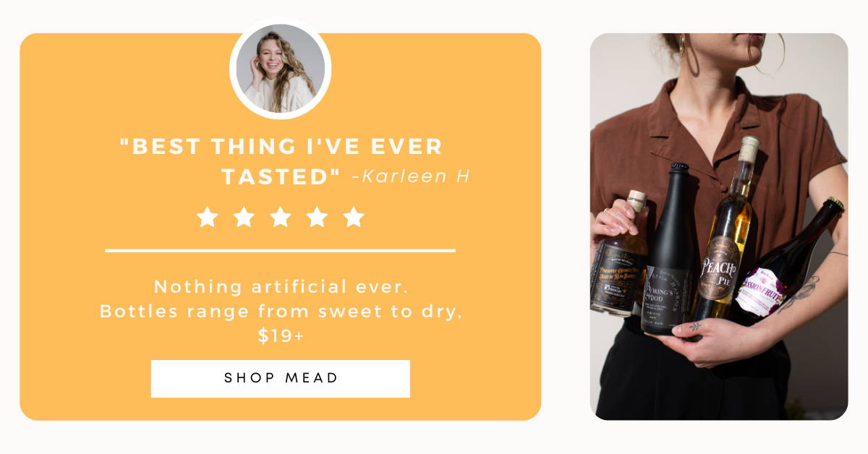Click the "-Karleen H" reviewer name

tap(410, 176)
